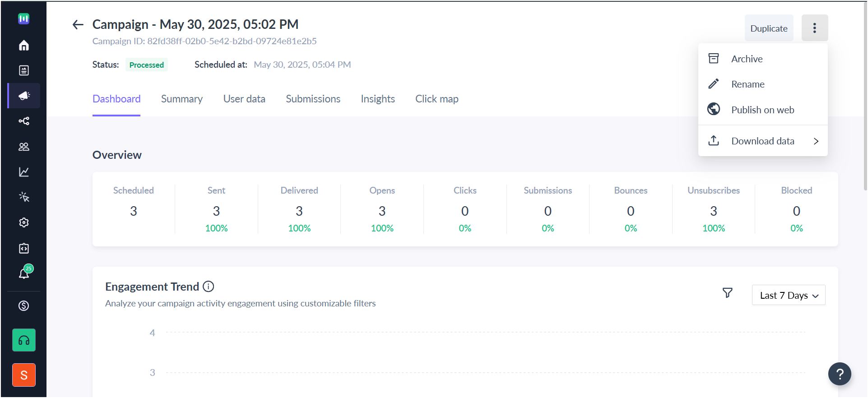Click the Delivered stat card
The width and height of the screenshot is (868, 398).
[x=299, y=209]
